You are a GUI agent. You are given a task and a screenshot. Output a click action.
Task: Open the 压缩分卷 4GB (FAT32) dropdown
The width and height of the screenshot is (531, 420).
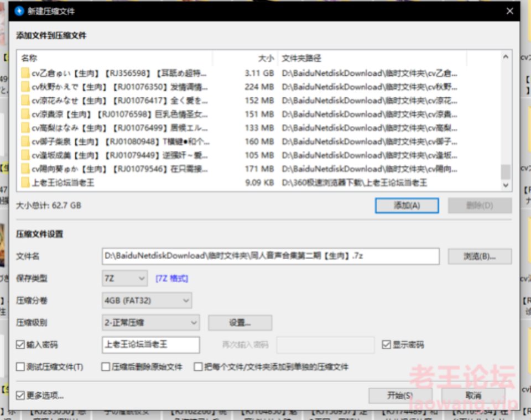point(147,301)
